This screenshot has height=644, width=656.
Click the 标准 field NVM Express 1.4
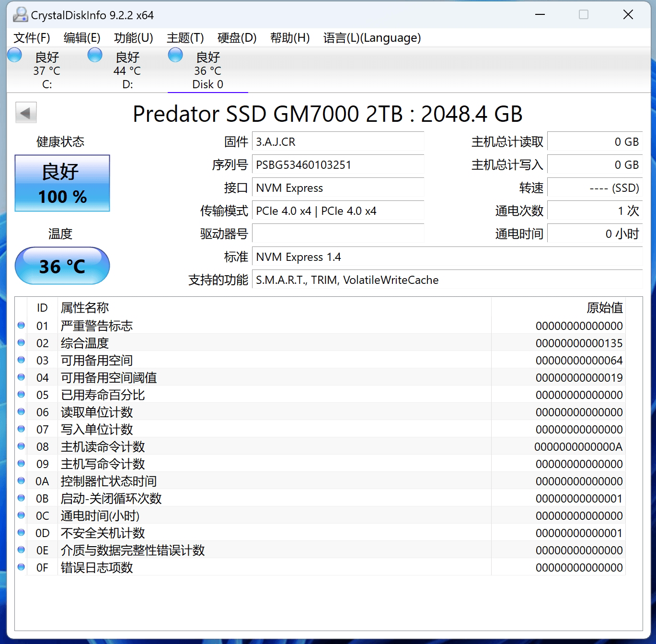(x=447, y=257)
